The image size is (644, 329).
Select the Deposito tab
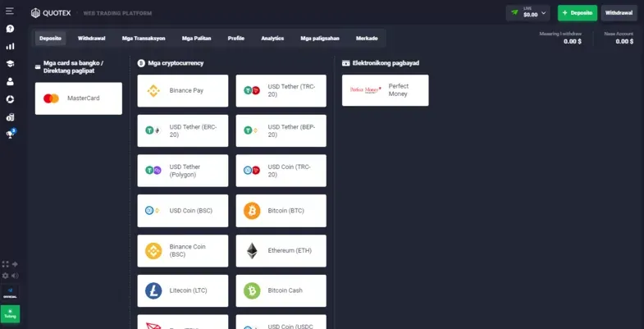(x=50, y=39)
